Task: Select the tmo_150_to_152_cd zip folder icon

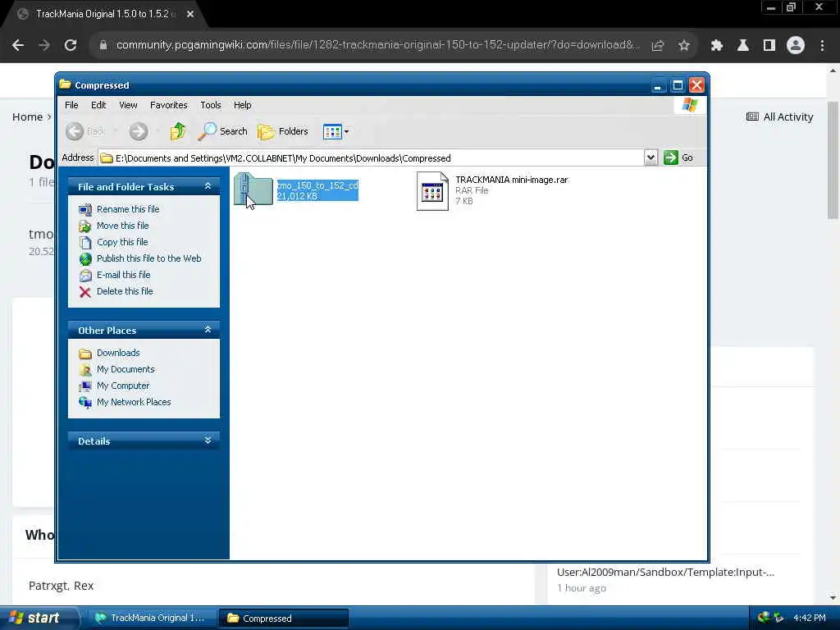Action: click(x=253, y=189)
